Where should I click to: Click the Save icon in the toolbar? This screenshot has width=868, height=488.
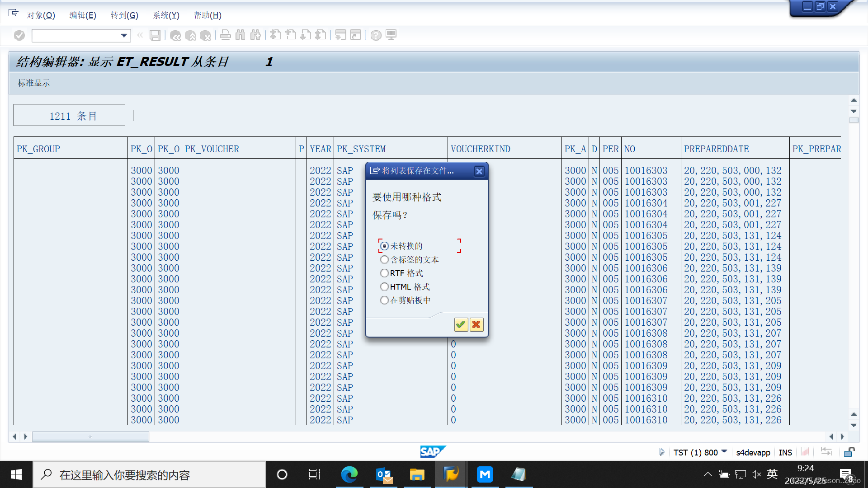click(155, 35)
